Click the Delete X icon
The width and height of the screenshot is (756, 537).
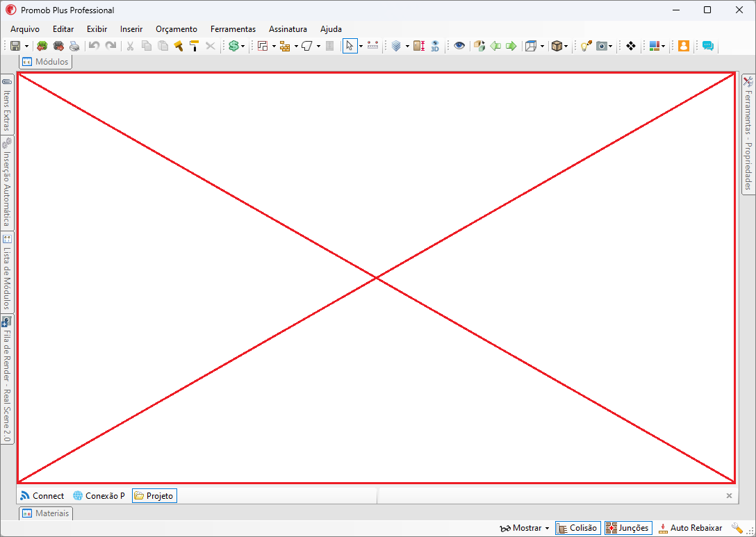pyautogui.click(x=211, y=46)
